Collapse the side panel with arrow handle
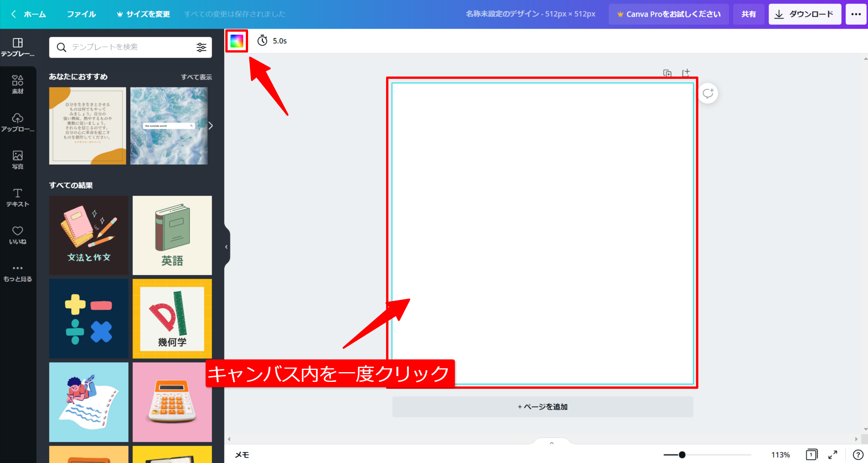868x463 pixels. coord(226,247)
